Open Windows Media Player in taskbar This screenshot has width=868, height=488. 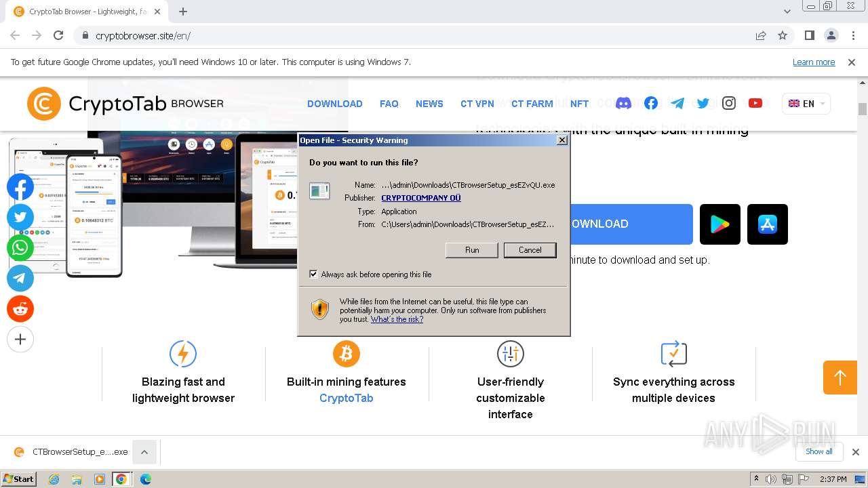click(x=99, y=479)
